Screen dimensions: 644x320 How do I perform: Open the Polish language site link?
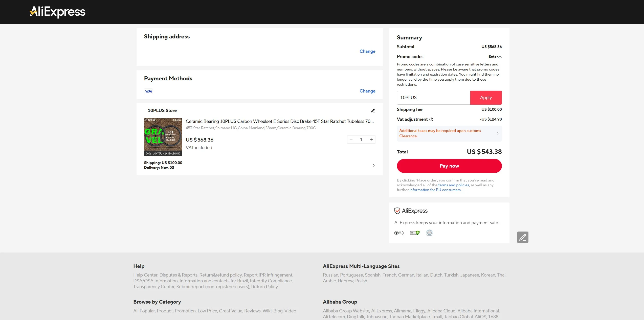pyautogui.click(x=361, y=281)
